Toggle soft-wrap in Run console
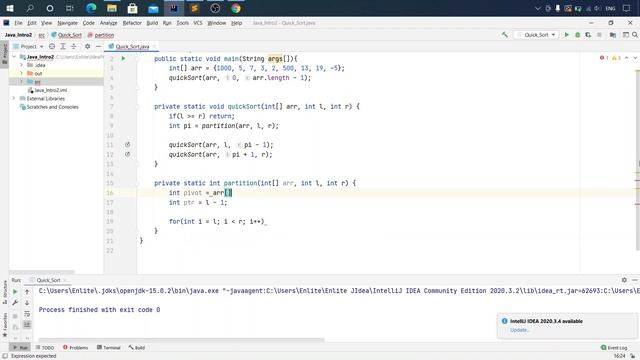This screenshot has width=640, height=360. [27, 313]
